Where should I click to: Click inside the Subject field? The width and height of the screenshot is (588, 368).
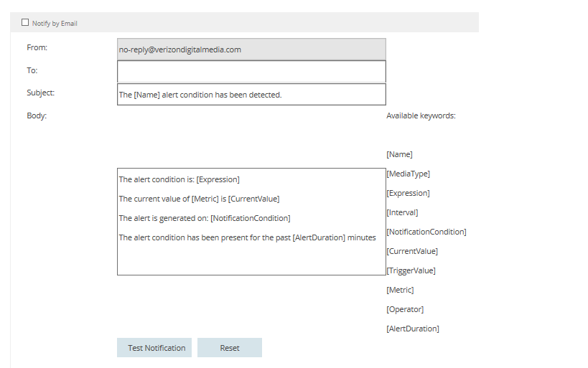click(x=251, y=95)
